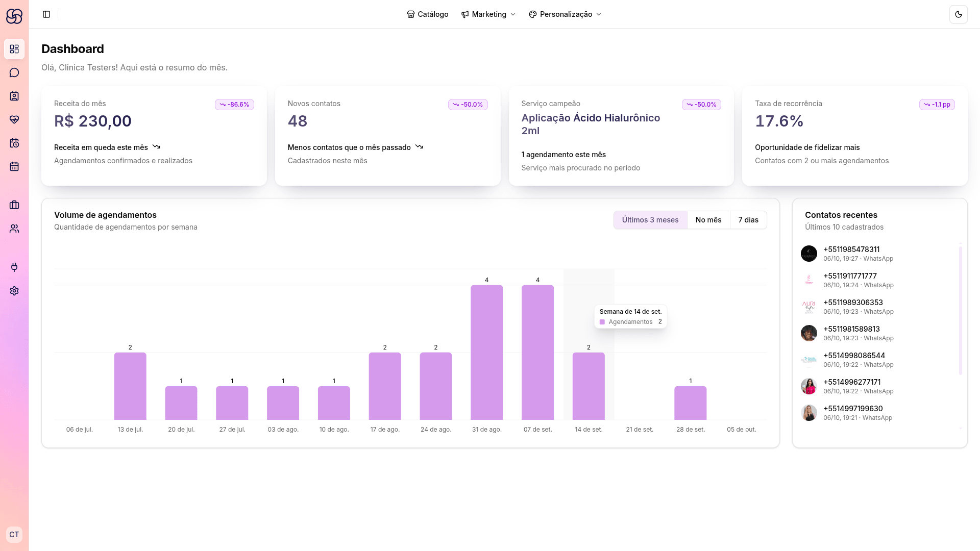Click the 07 de set. chart bar
The image size is (980, 551).
(x=537, y=353)
